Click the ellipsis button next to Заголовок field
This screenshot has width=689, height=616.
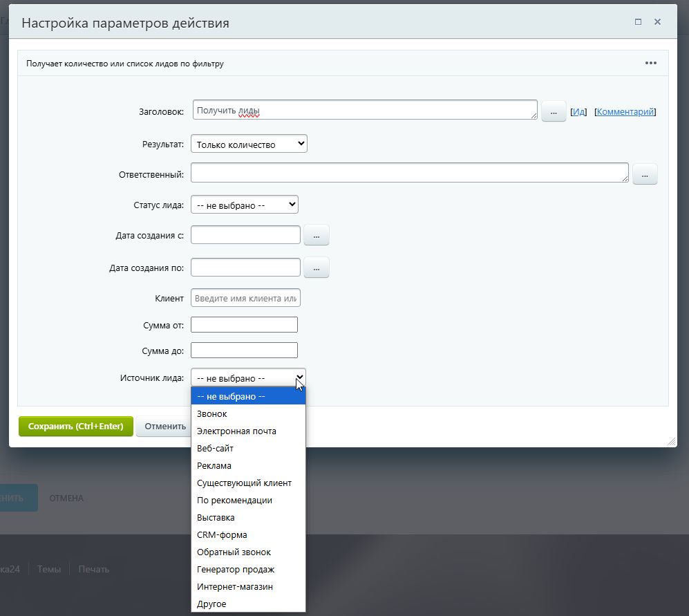click(x=553, y=111)
